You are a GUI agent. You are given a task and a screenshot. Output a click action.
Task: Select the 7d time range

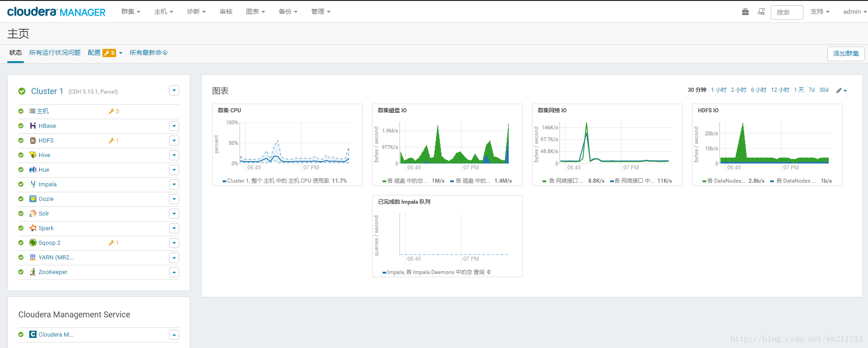811,90
